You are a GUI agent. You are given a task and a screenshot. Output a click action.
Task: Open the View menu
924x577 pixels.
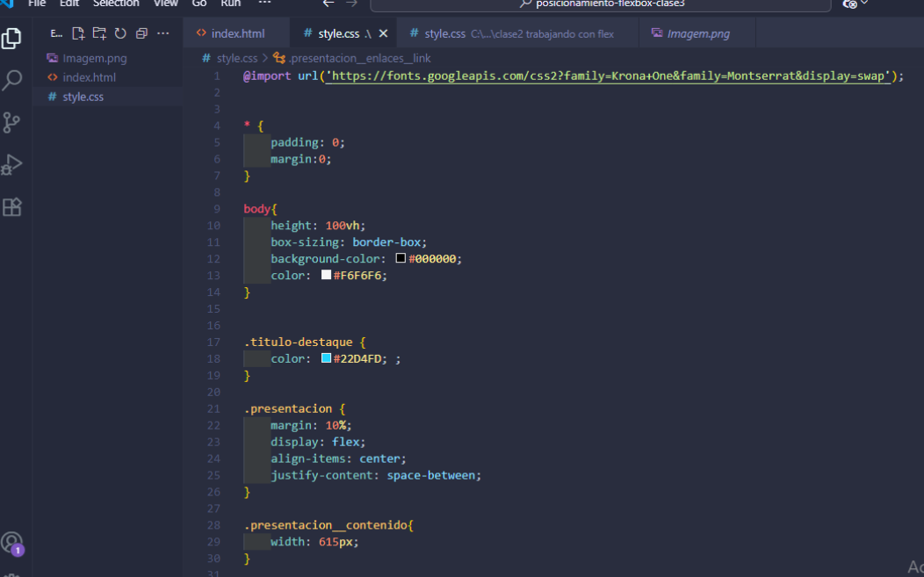point(166,4)
